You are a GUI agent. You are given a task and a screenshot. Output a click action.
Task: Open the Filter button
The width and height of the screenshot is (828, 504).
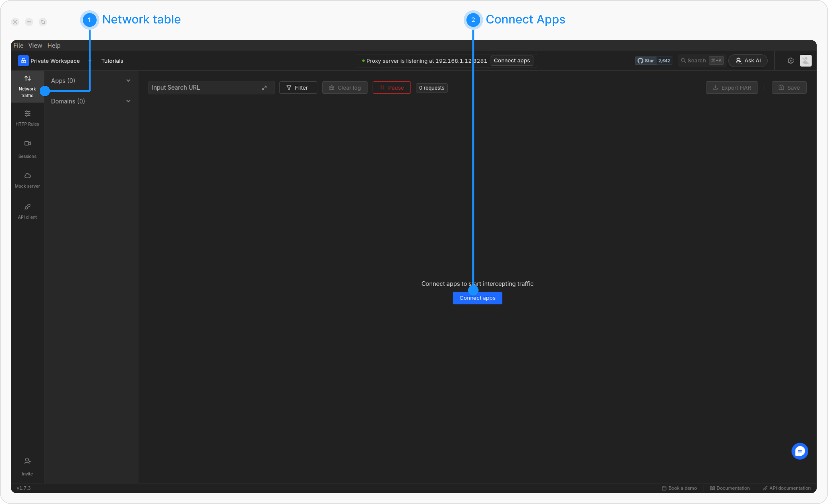tap(298, 88)
